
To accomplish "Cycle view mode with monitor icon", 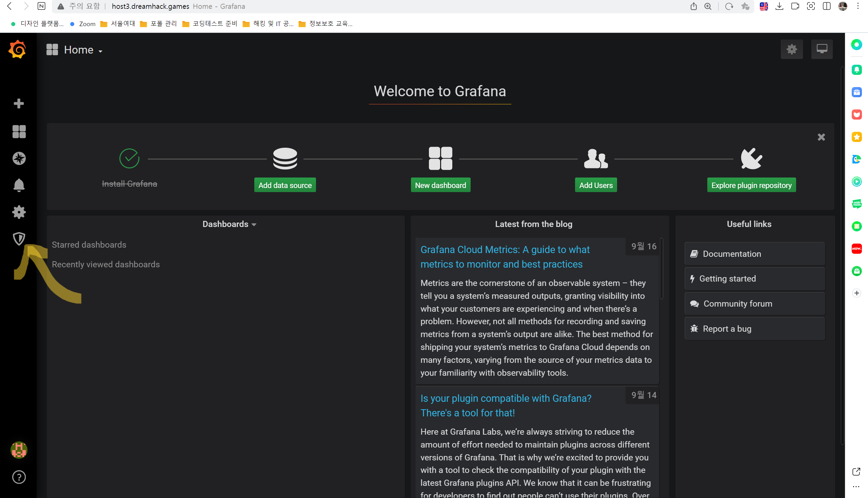I will coord(822,49).
